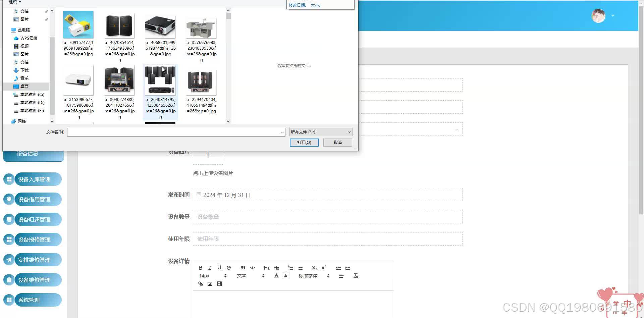Image resolution: width=644 pixels, height=318 pixels.
Task: Open the 文本 heading style dropdown
Action: coord(251,276)
